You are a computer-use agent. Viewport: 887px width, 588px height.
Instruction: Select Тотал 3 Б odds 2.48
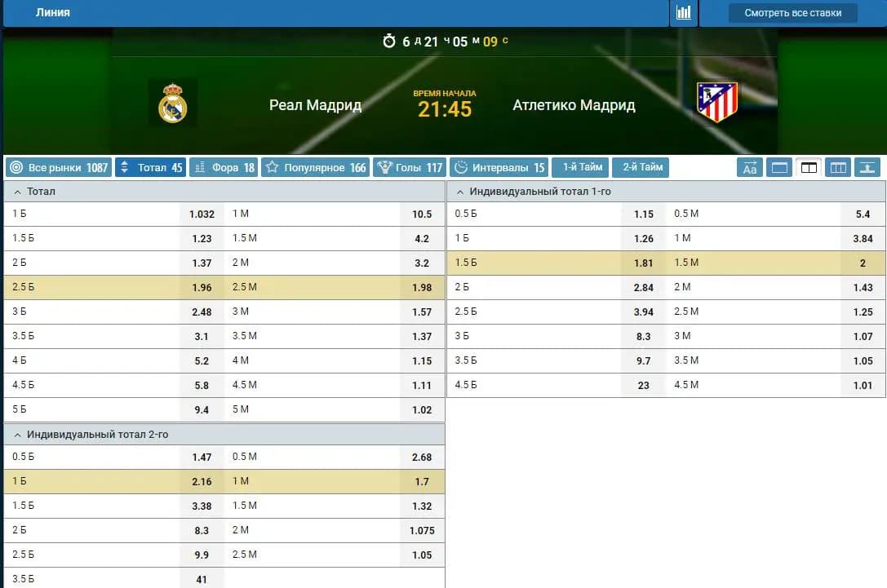[x=202, y=312]
